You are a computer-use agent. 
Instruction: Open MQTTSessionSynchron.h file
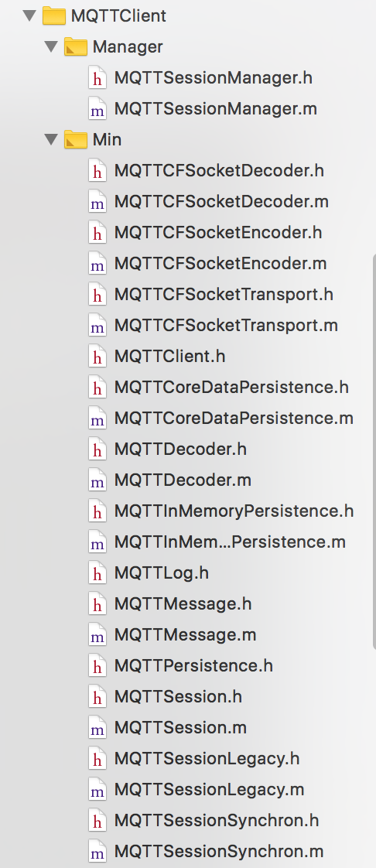[x=217, y=820]
